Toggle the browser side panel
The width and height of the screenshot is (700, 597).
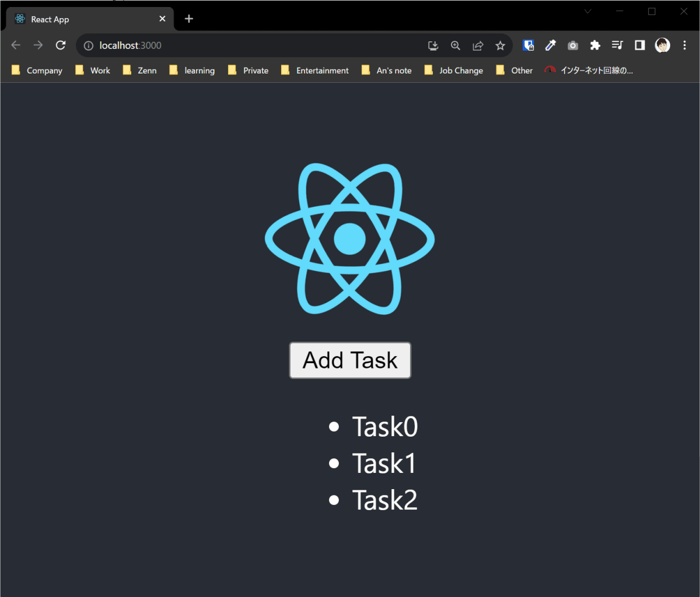tap(640, 45)
